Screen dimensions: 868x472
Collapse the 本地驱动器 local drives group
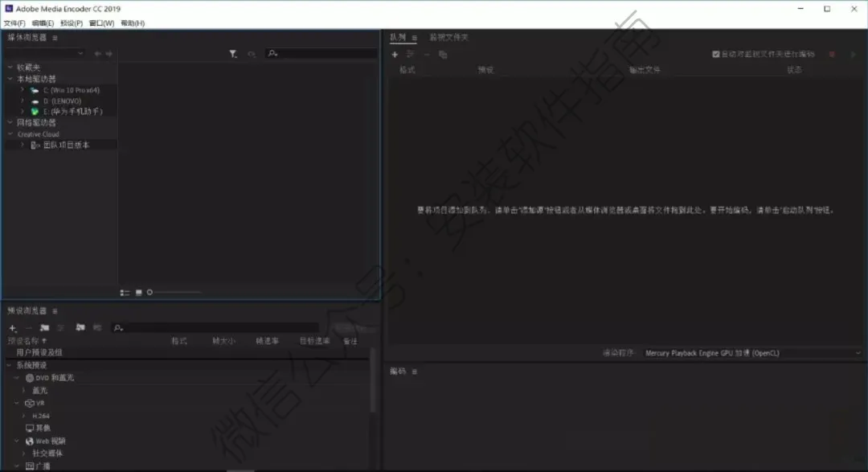click(10, 79)
